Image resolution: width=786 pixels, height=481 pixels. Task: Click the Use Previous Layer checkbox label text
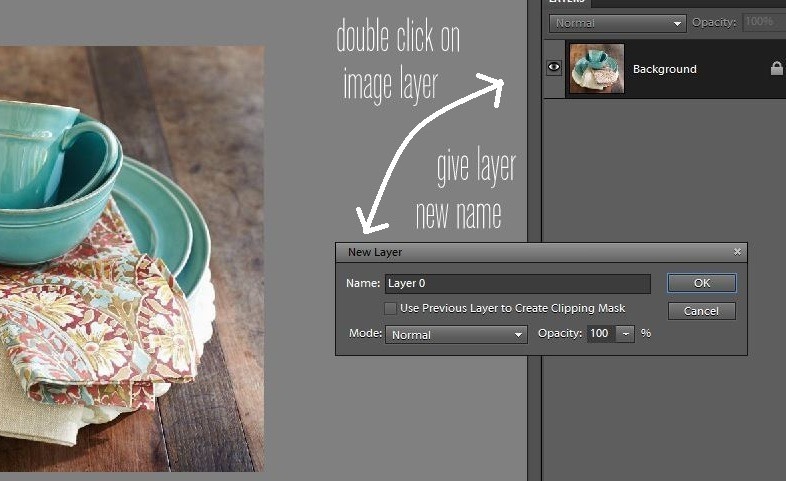[512, 308]
